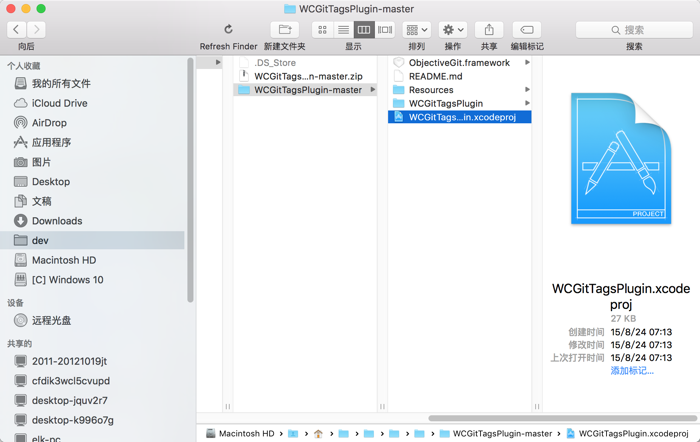This screenshot has height=442, width=700.
Task: Expand WCGitTagsPlugin-master folder arrow
Action: (x=373, y=90)
